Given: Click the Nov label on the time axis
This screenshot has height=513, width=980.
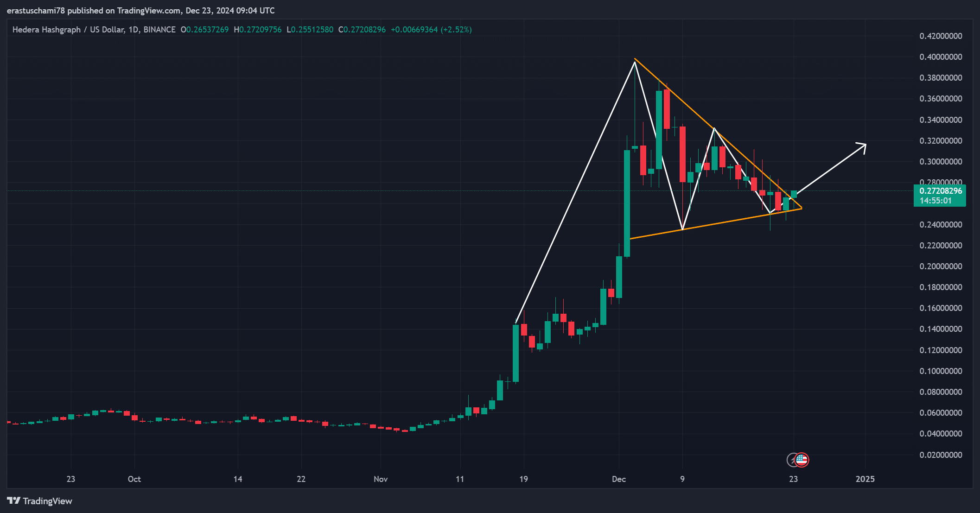Looking at the screenshot, I should 381,479.
